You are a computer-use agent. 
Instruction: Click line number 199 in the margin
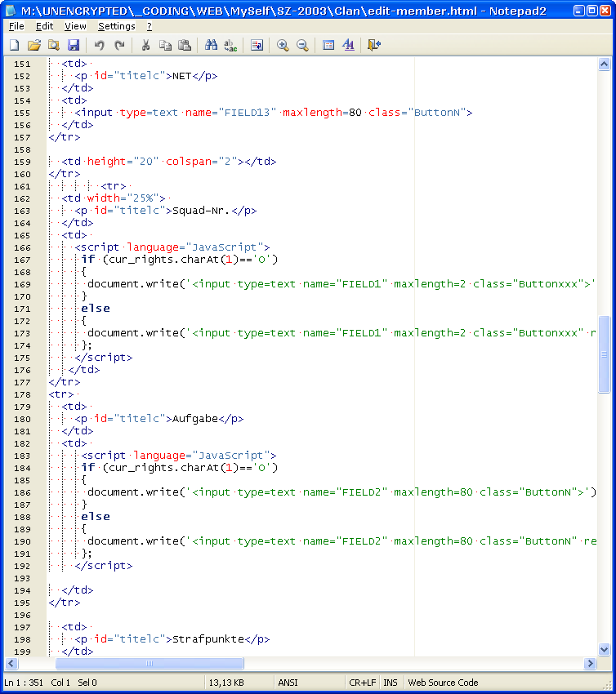(x=22, y=652)
